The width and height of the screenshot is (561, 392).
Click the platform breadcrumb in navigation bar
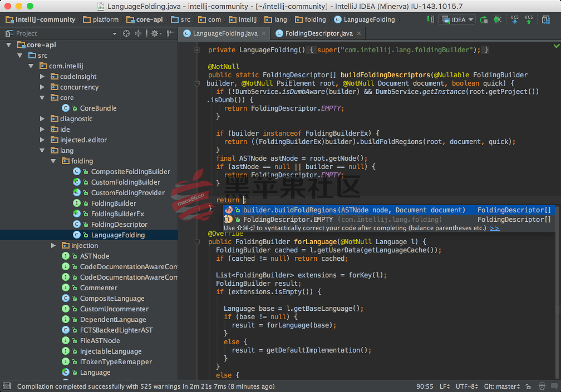pyautogui.click(x=101, y=19)
